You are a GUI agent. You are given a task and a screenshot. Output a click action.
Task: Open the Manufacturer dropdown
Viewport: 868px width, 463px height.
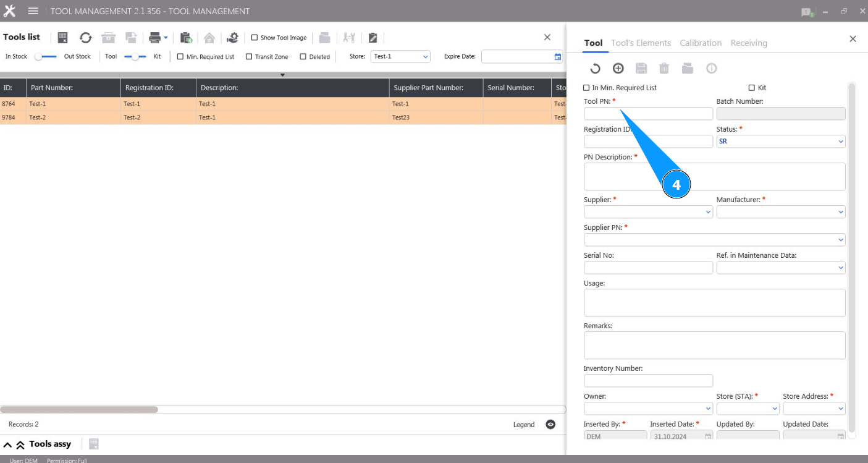coord(781,211)
